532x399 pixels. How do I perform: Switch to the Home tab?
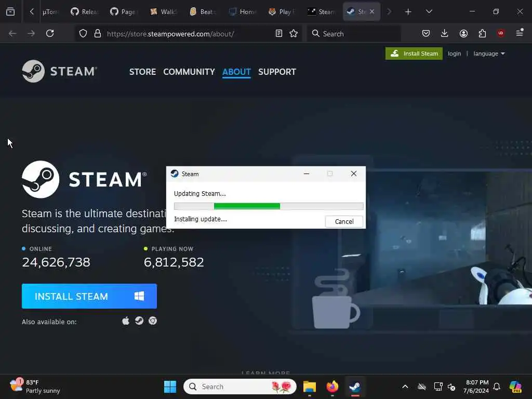pos(242,11)
